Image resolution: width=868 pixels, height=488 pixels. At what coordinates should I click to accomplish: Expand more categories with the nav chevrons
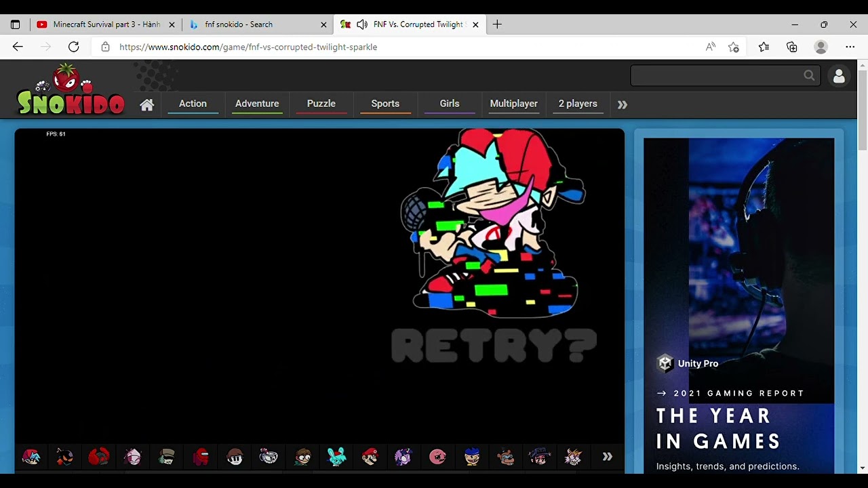(623, 104)
